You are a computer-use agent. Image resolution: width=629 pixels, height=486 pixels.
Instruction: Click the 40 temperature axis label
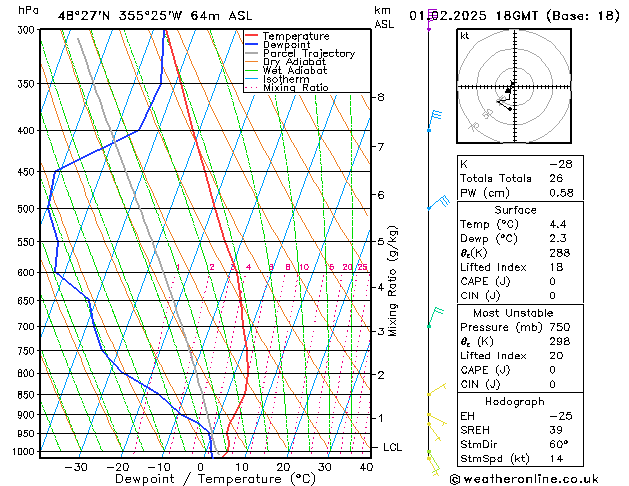366,467
